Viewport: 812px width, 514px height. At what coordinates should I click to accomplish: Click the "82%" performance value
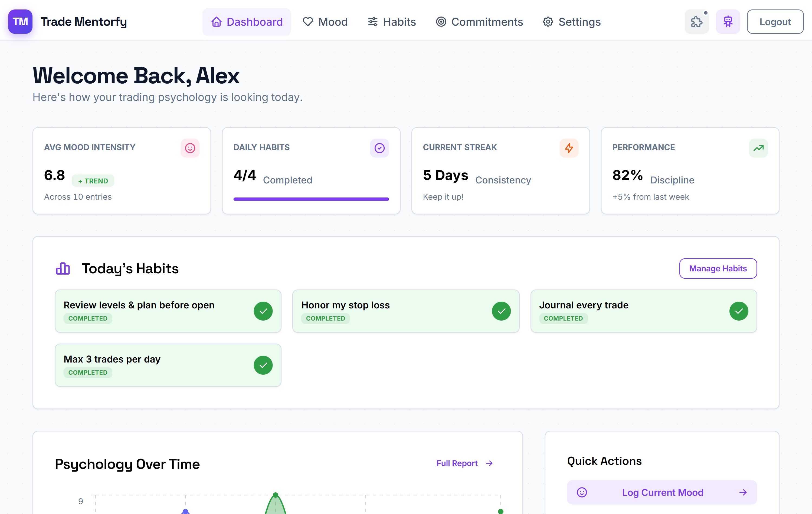tap(628, 175)
